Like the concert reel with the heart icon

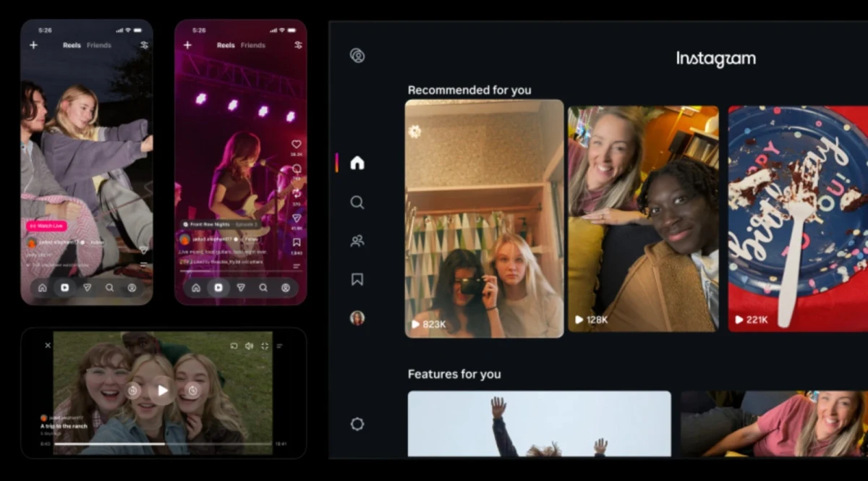coord(297,145)
